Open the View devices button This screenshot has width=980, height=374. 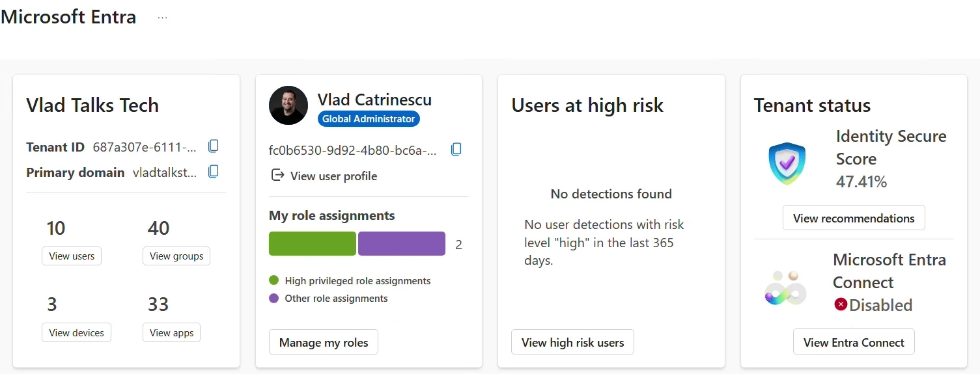tap(76, 333)
